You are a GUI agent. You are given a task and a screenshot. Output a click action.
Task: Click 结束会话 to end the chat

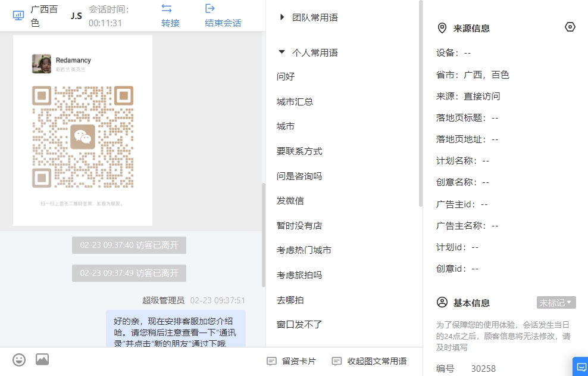[x=223, y=23]
